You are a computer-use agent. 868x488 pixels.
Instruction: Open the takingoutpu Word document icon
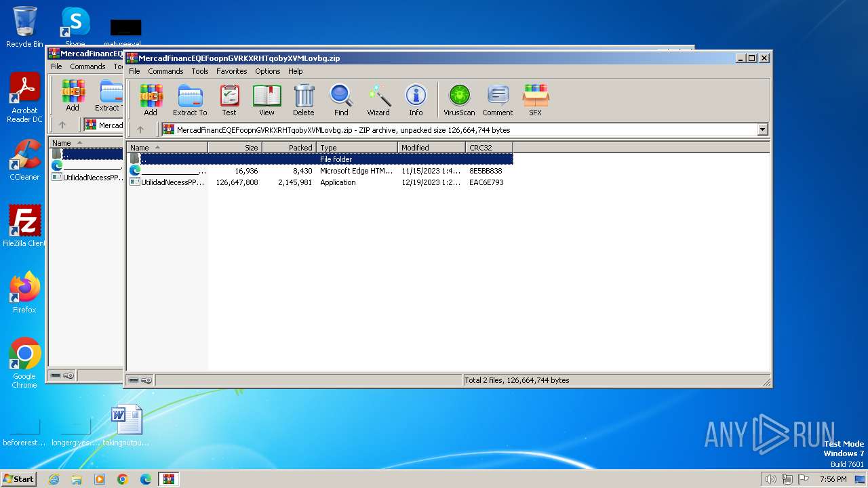[x=126, y=426]
